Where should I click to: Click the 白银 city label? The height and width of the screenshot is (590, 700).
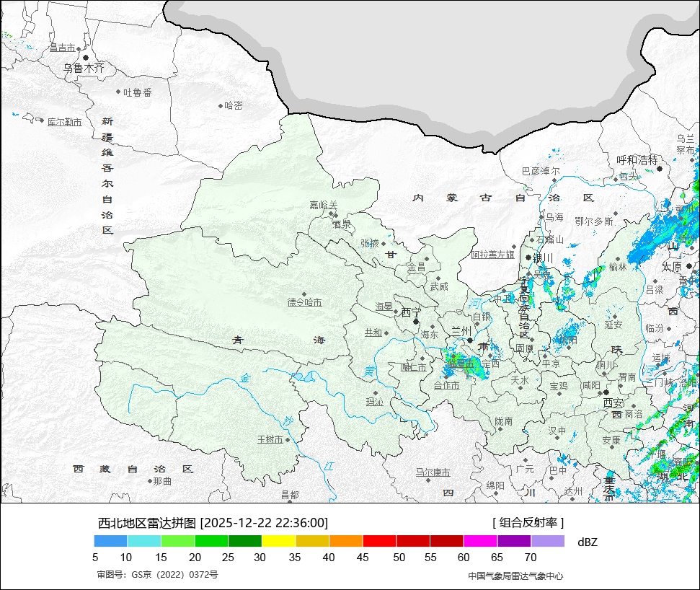482,317
